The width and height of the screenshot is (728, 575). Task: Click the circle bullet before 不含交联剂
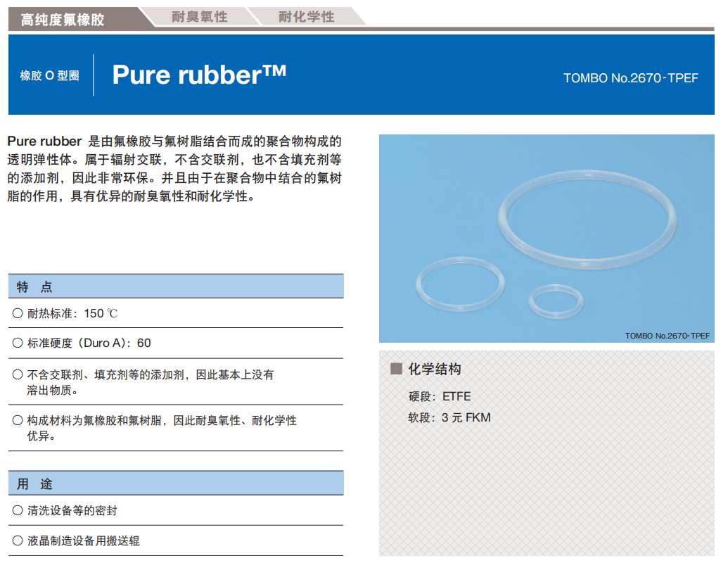(18, 374)
